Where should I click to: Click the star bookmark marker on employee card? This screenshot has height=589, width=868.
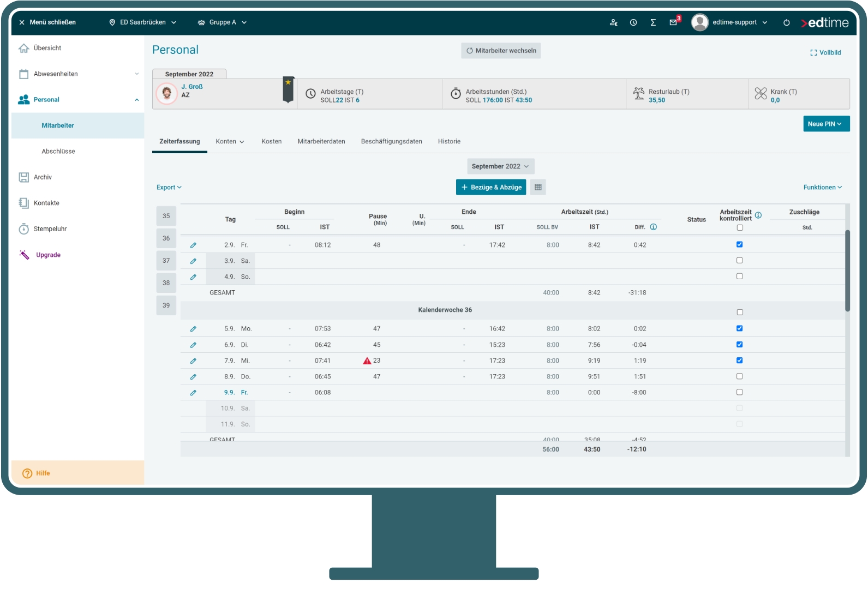point(288,89)
